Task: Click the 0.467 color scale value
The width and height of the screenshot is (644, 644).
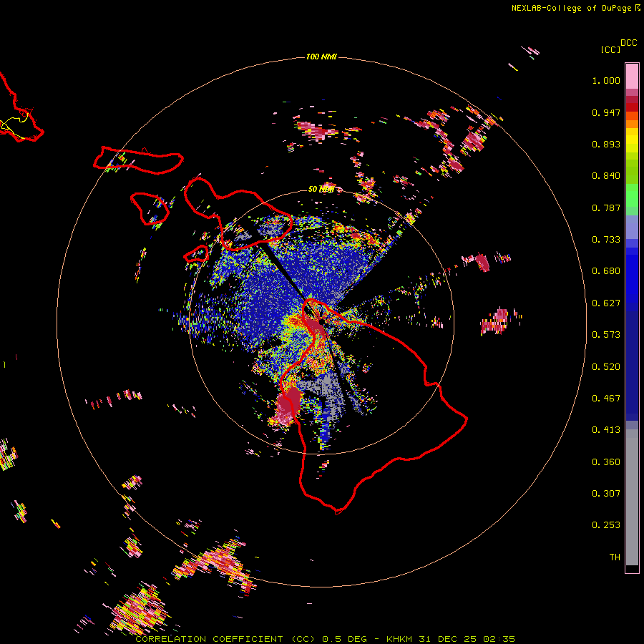Action: point(606,399)
